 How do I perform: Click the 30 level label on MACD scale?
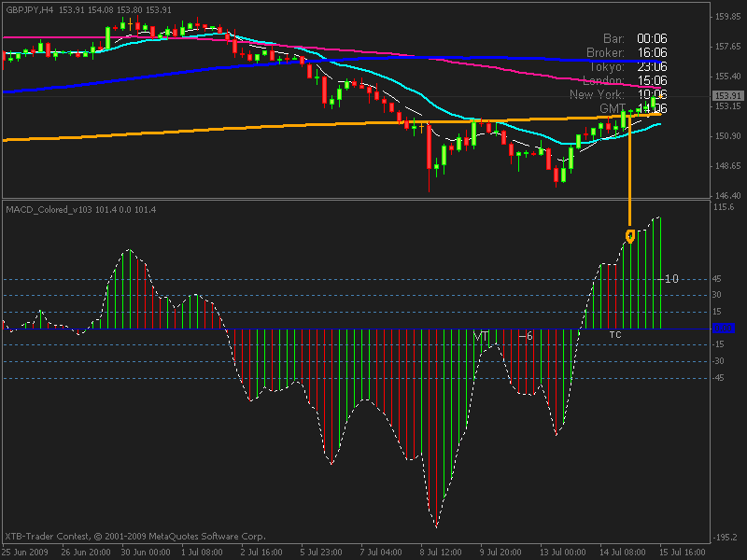click(717, 295)
